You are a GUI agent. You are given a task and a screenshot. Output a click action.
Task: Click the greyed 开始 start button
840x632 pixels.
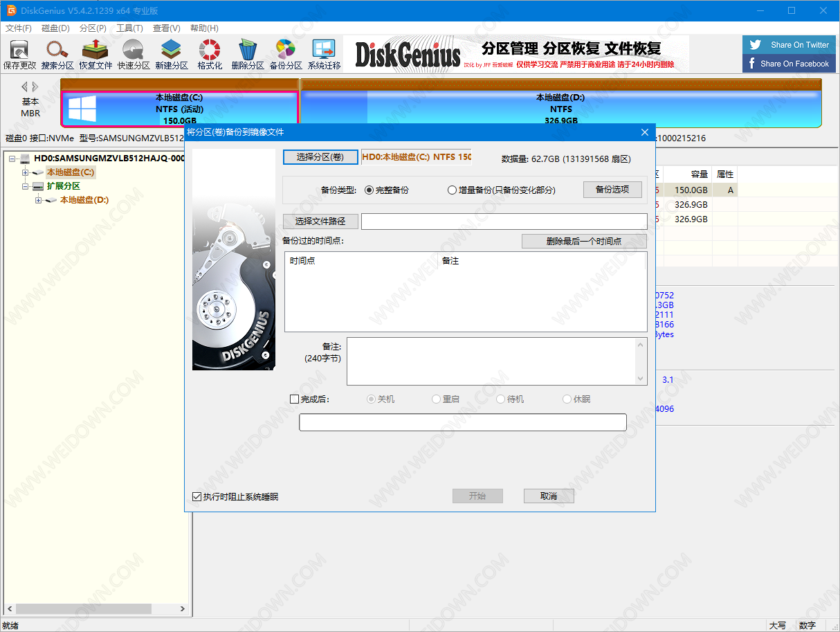[477, 496]
